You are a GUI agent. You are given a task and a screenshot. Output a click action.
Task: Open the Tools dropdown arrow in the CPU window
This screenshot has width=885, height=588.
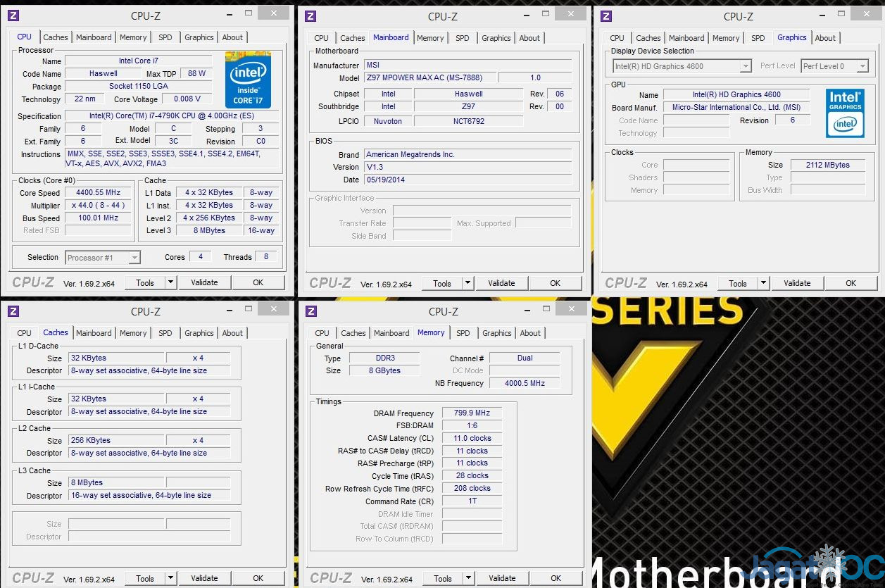[x=170, y=282]
